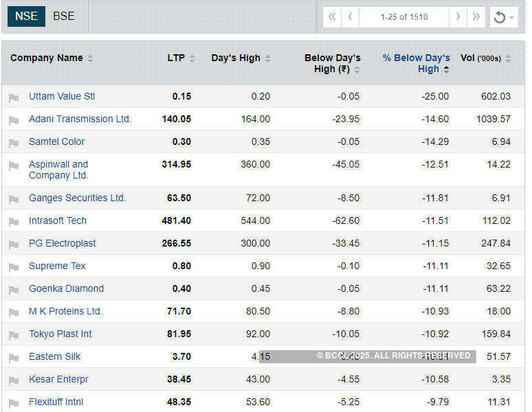Viewport: 532px width, 412px height.
Task: Flag Samtel Color row
Action: (14, 143)
